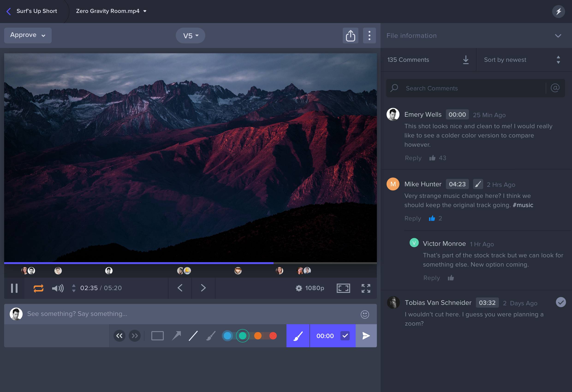Select the arrow annotation tool

[176, 336]
